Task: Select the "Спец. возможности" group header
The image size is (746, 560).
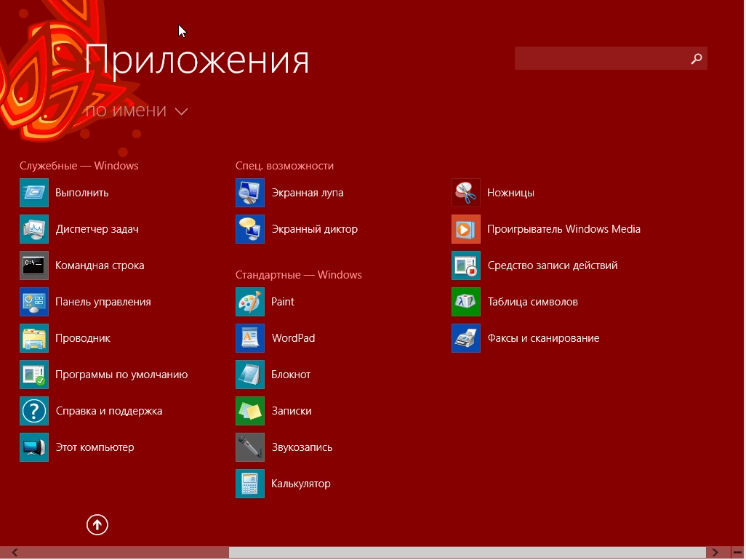Action: [x=284, y=166]
